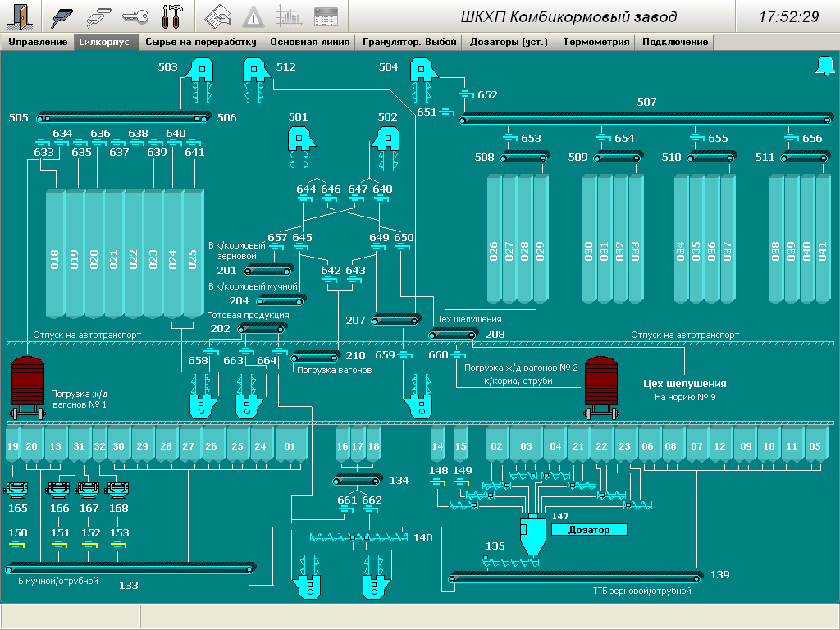Toggle the yellow gate valve 150
This screenshot has height=630, width=840.
[17, 546]
